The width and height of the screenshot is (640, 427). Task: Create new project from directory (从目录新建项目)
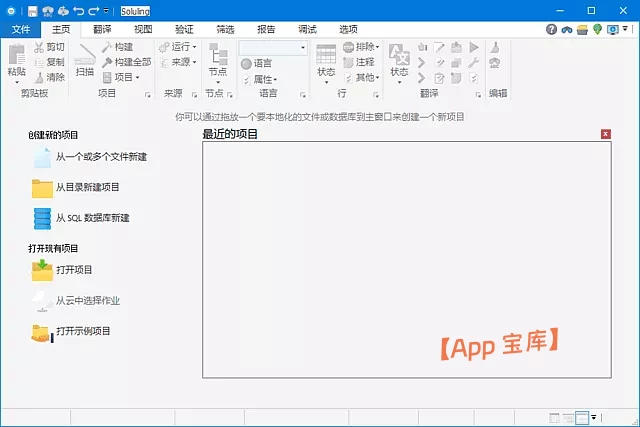76,188
